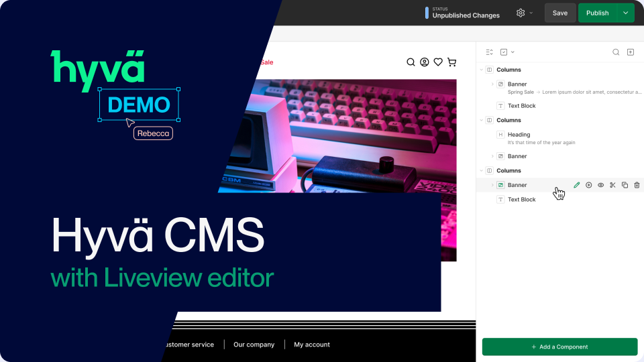Click the storefront wishlist heart icon
The image size is (644, 362).
click(x=438, y=62)
